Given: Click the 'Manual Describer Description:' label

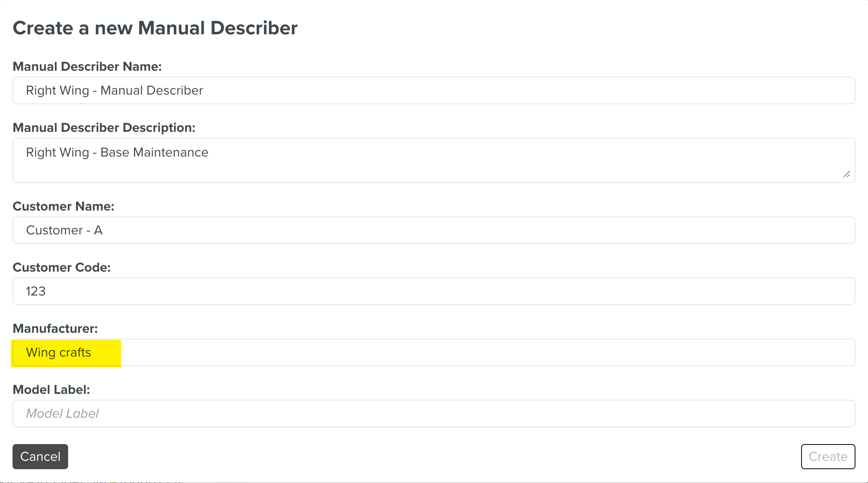Looking at the screenshot, I should pos(104,128).
